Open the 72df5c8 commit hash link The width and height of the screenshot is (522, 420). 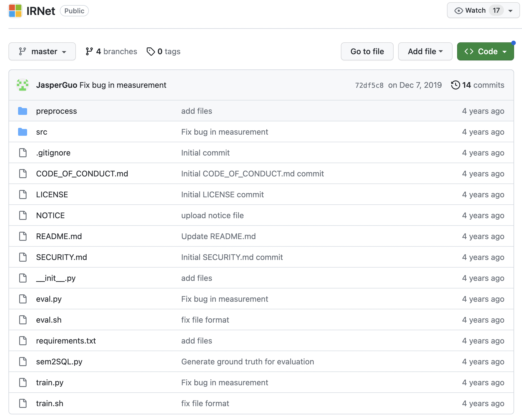[x=369, y=85]
